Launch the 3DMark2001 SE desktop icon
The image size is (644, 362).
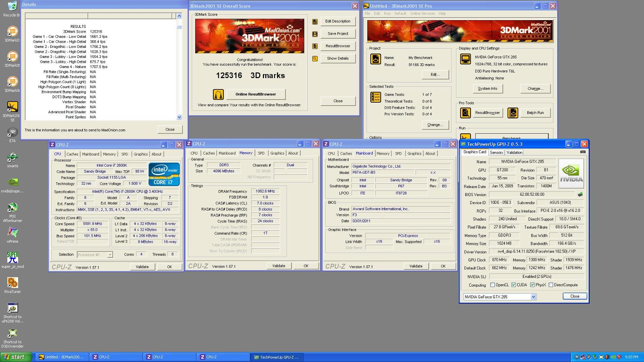point(12,106)
